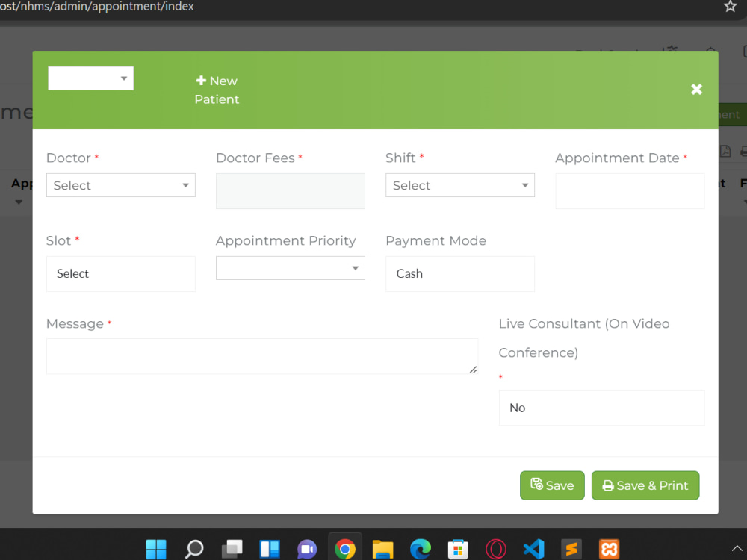Switch to Google Chrome on taskbar
This screenshot has width=747, height=560.
point(345,549)
